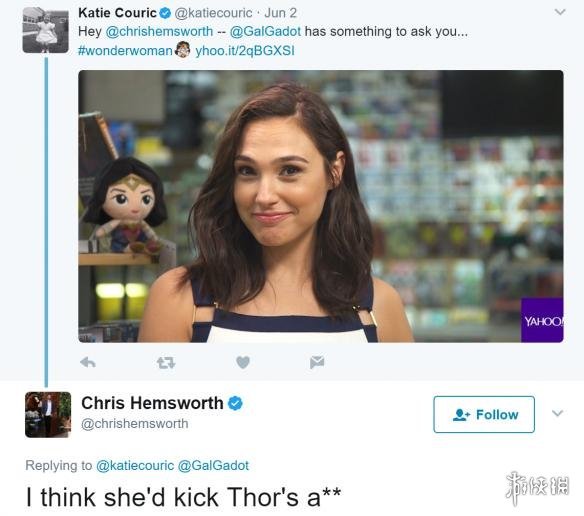
Task: Open the @chrishemsworth mention in Katie's tweet
Action: pyautogui.click(x=159, y=31)
